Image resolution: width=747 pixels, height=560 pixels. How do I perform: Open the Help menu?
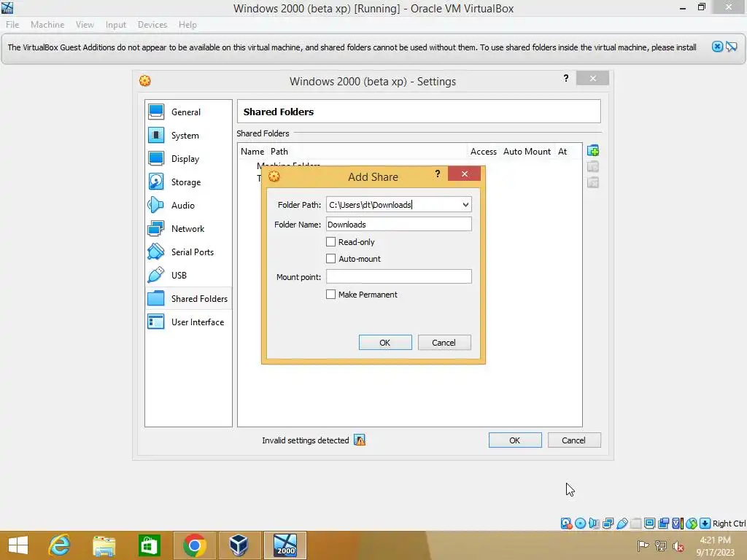coord(187,25)
